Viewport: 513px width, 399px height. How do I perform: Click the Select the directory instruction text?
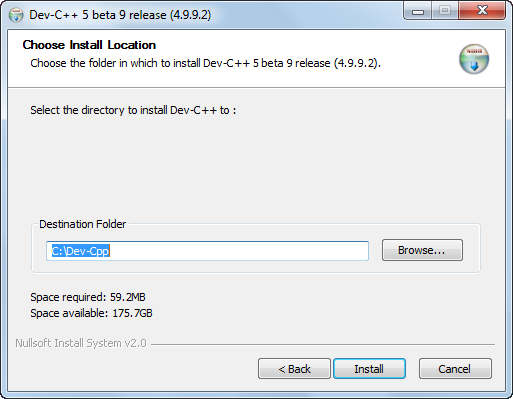pos(133,110)
